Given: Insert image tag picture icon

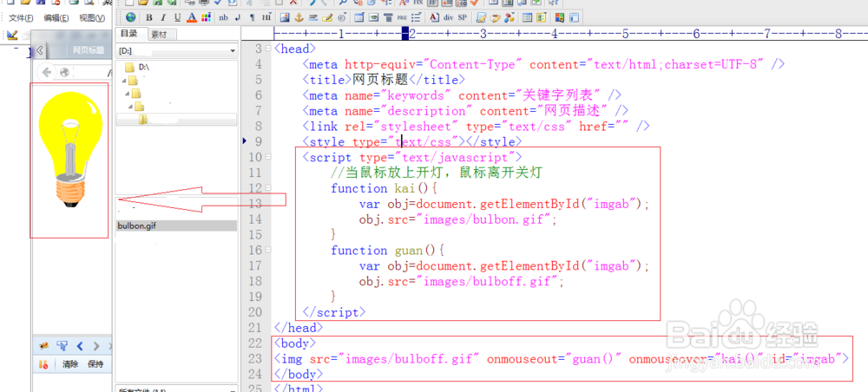Looking at the screenshot, I should pyautogui.click(x=285, y=17).
